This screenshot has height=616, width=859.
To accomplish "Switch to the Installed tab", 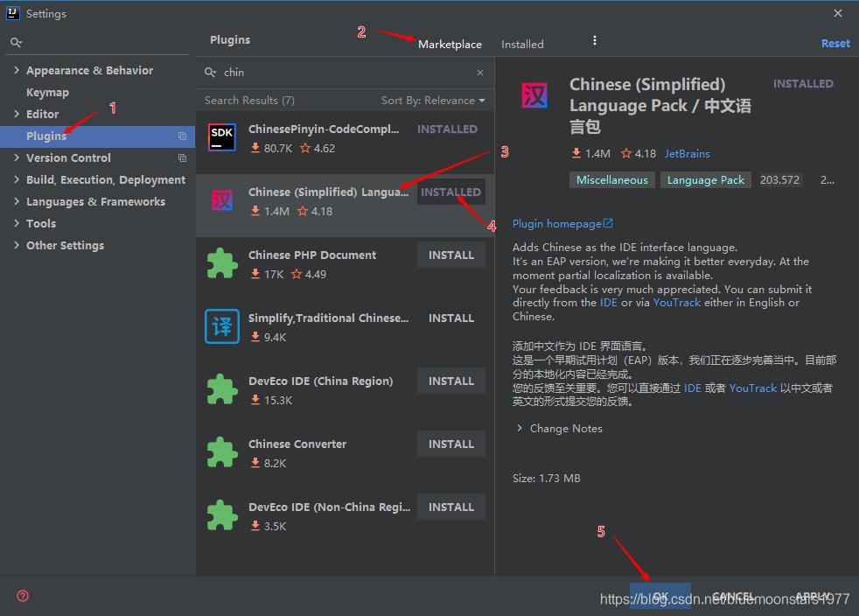I will [522, 45].
